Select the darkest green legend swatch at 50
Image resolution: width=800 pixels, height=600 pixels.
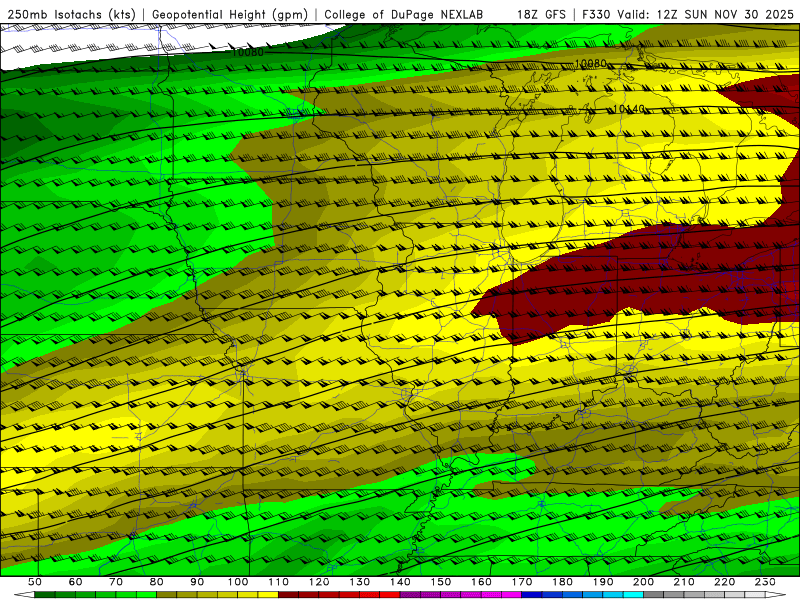click(44, 595)
